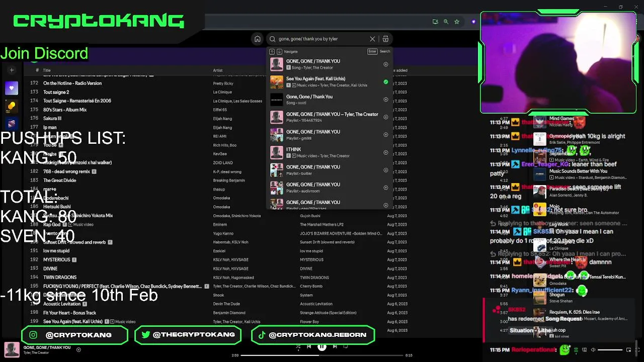The image size is (644, 362).
Task: Open Cherry Bomb album link
Action: 311,286
